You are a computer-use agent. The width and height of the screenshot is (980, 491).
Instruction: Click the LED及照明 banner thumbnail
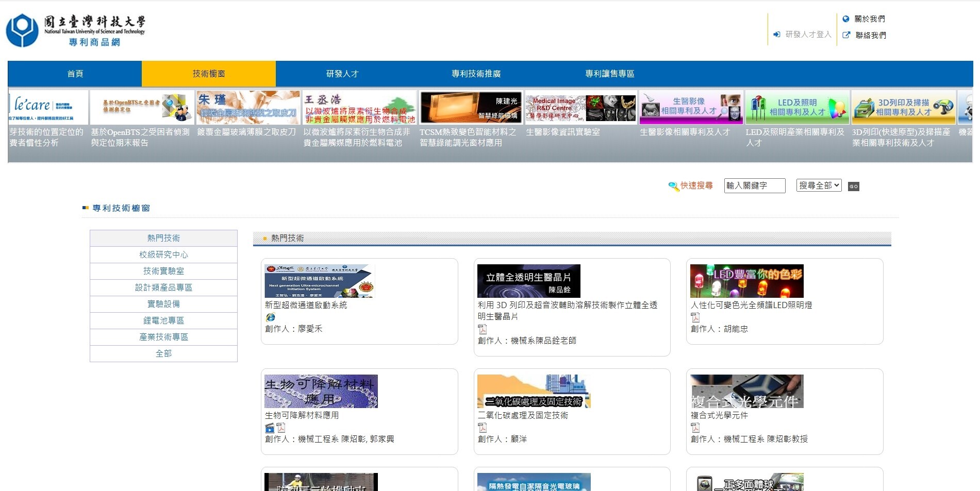click(797, 108)
